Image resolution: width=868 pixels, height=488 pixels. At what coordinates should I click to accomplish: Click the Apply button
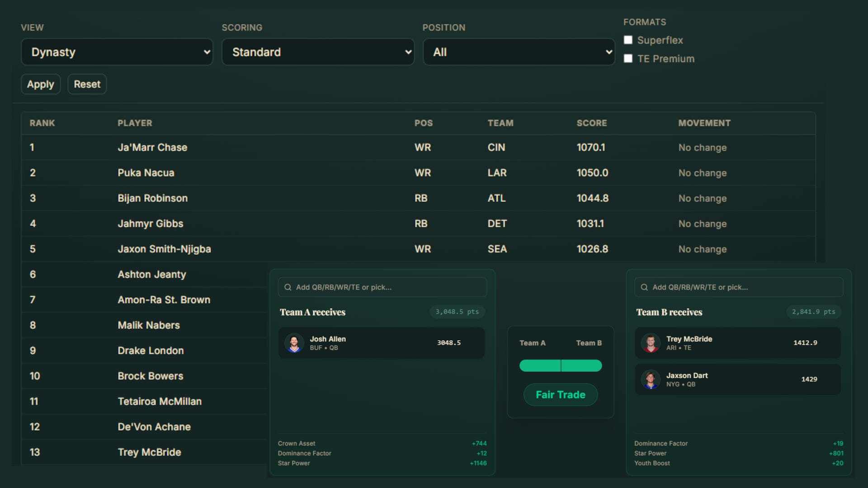[x=41, y=84]
